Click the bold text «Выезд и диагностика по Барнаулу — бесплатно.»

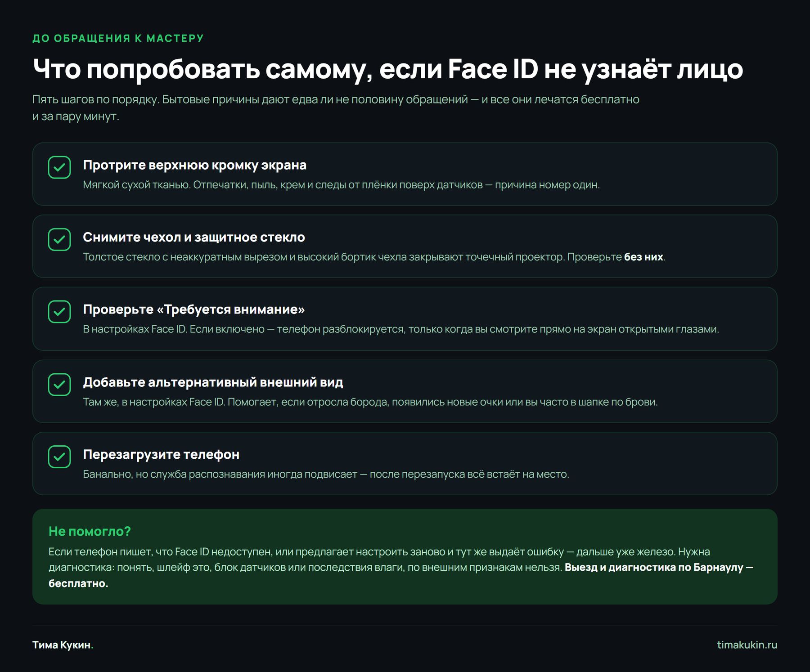click(401, 575)
